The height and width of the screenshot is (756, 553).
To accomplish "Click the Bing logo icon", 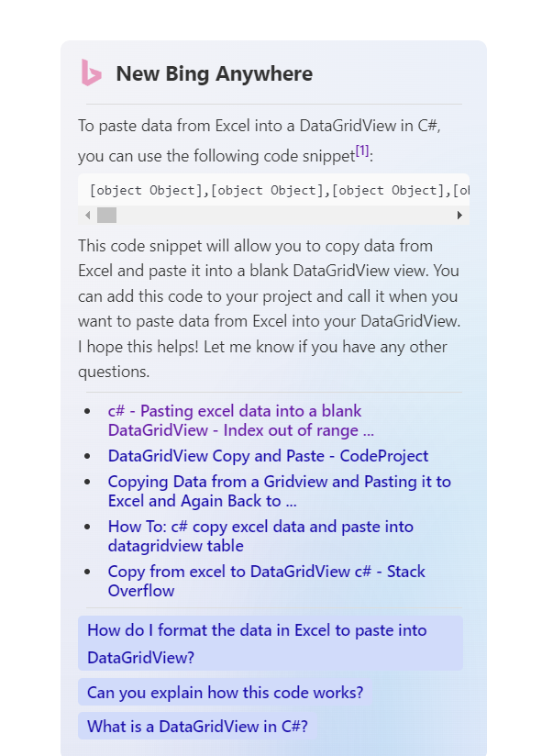I will 92,73.
